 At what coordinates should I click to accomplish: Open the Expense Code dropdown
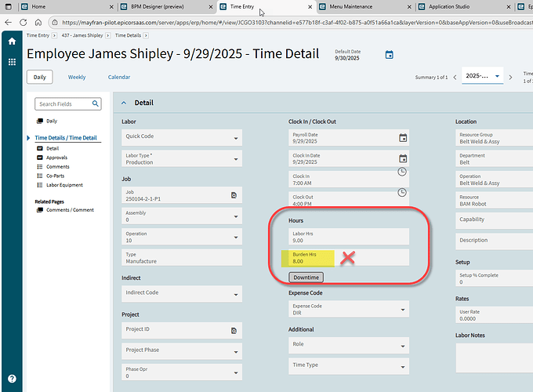tap(403, 310)
